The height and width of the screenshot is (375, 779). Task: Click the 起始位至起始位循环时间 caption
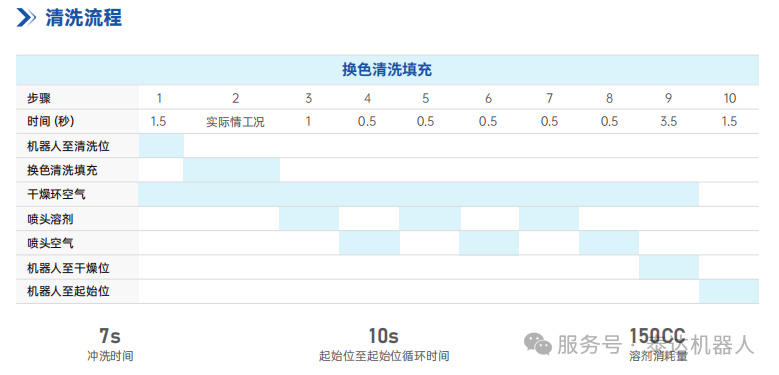(x=384, y=356)
